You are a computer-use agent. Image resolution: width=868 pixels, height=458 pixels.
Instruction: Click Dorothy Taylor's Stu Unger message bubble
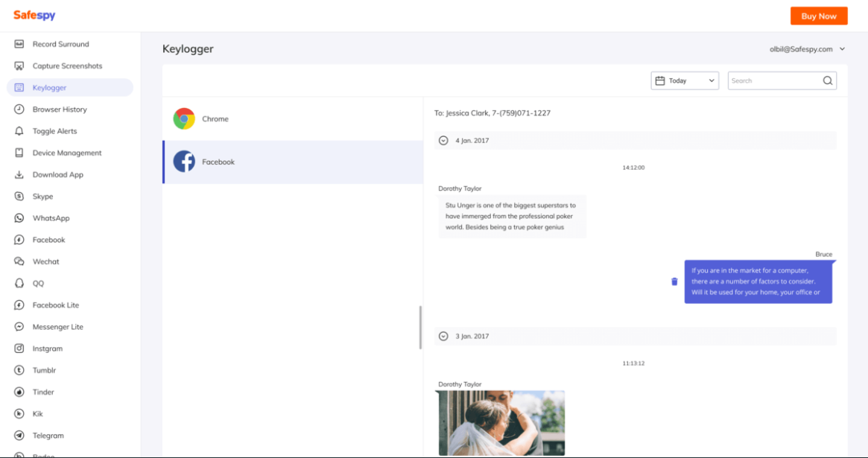point(512,216)
